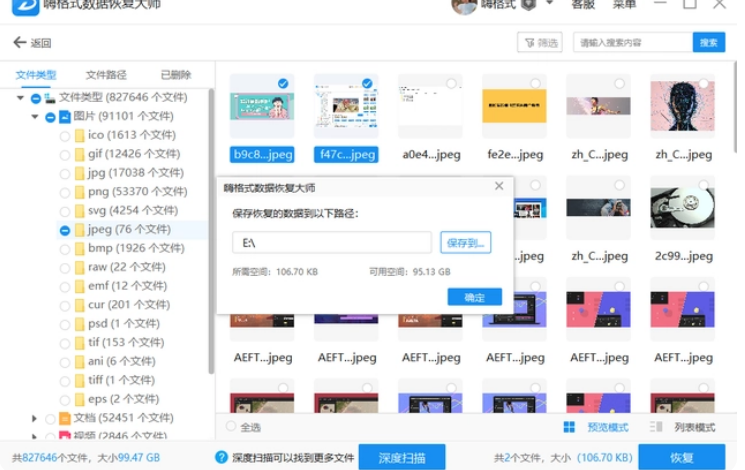745x470 pixels.
Task: Toggle the select all checkbox
Action: click(231, 426)
